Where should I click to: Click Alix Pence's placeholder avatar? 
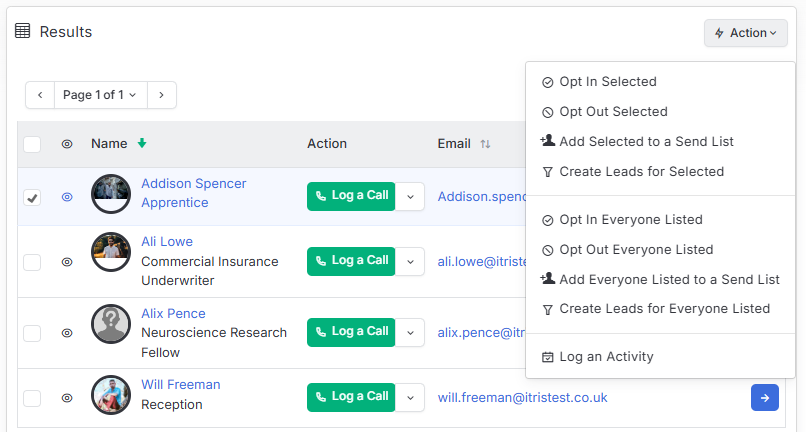click(111, 323)
